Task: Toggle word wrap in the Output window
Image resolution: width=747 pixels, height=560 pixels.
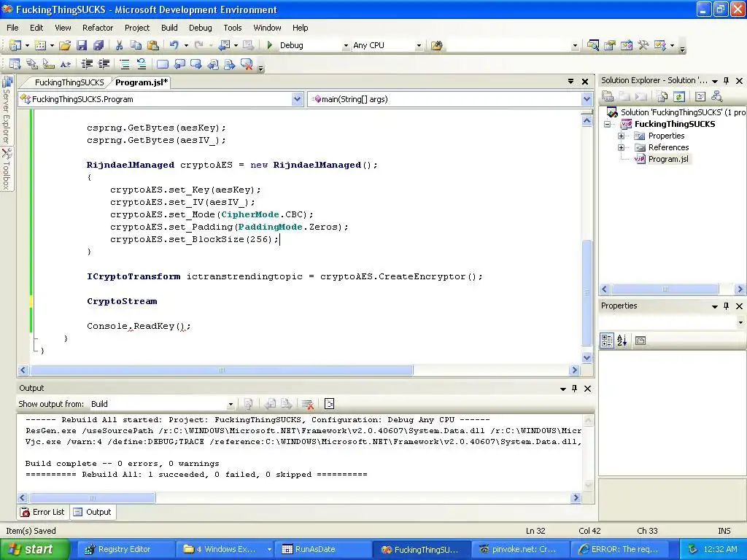Action: [x=329, y=404]
